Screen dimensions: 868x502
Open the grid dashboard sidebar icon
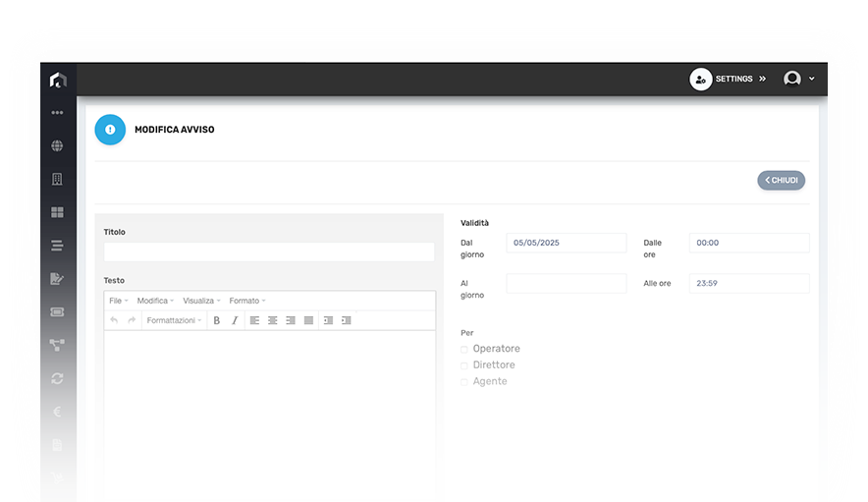pos(57,212)
